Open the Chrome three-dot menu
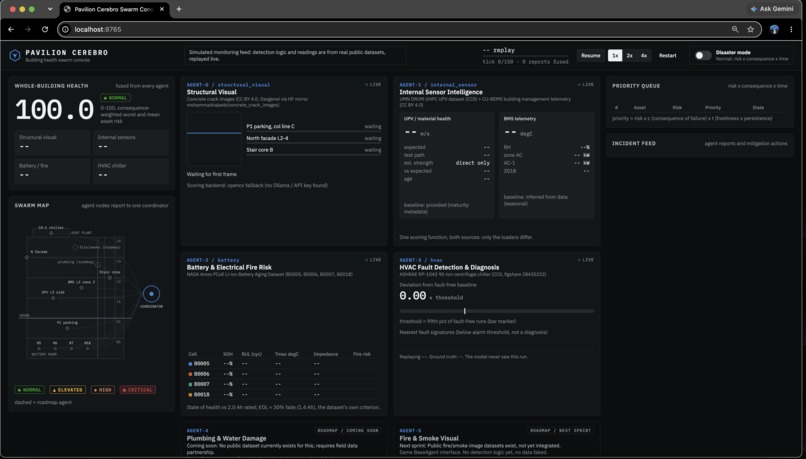Image resolution: width=806 pixels, height=459 pixels. point(791,29)
